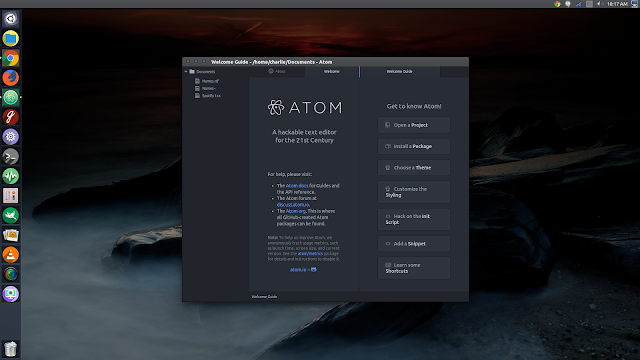
Task: Open the Terminal from the dock
Action: point(11,156)
